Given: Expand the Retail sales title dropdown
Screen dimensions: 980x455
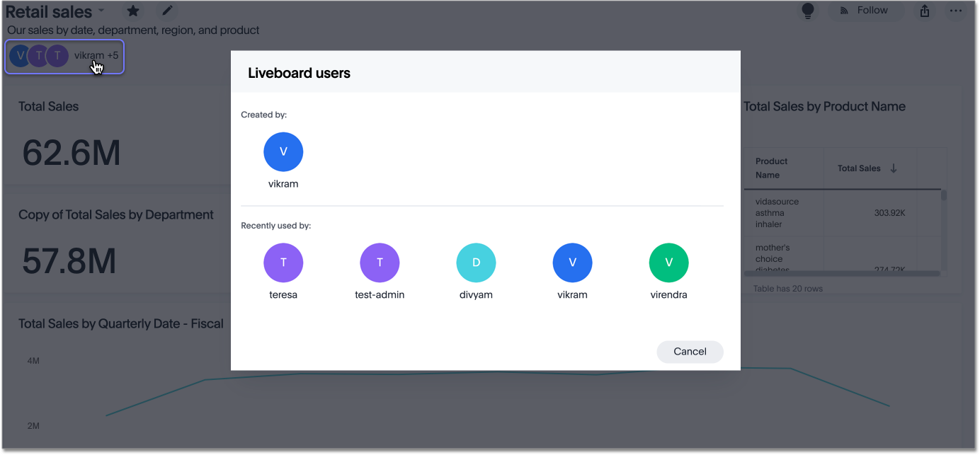Looking at the screenshot, I should pos(101,11).
